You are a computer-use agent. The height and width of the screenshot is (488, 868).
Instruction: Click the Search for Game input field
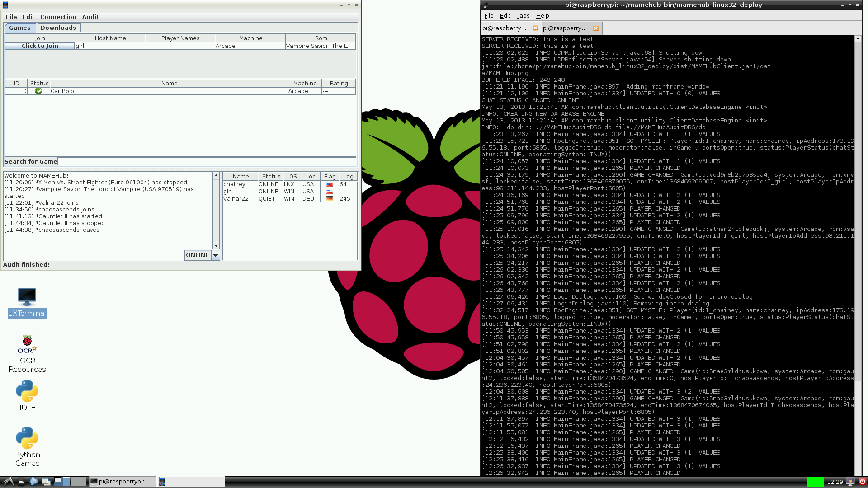point(207,161)
